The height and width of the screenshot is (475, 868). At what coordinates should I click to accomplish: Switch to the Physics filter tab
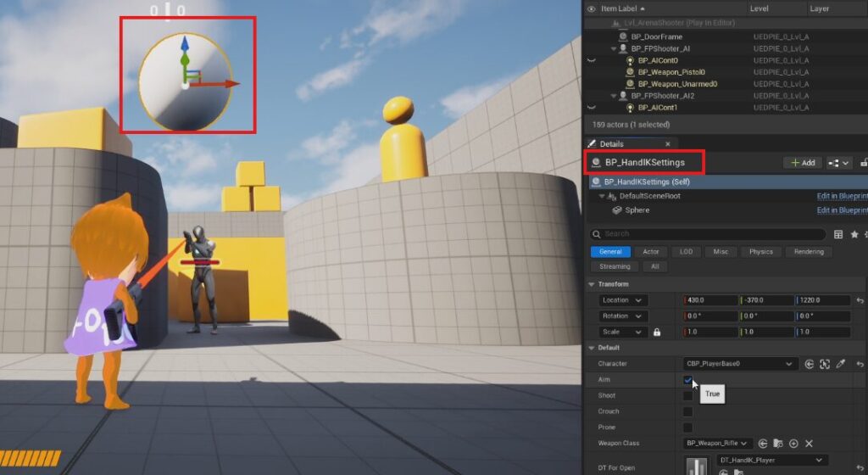click(760, 252)
